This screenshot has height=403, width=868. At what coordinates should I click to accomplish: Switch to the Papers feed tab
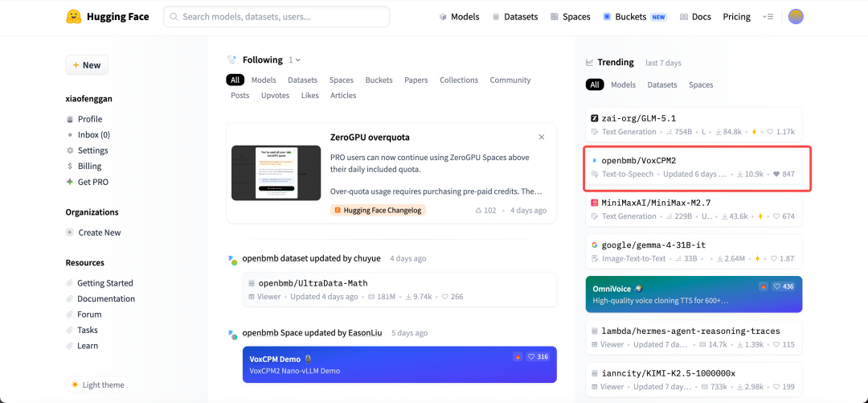tap(416, 80)
